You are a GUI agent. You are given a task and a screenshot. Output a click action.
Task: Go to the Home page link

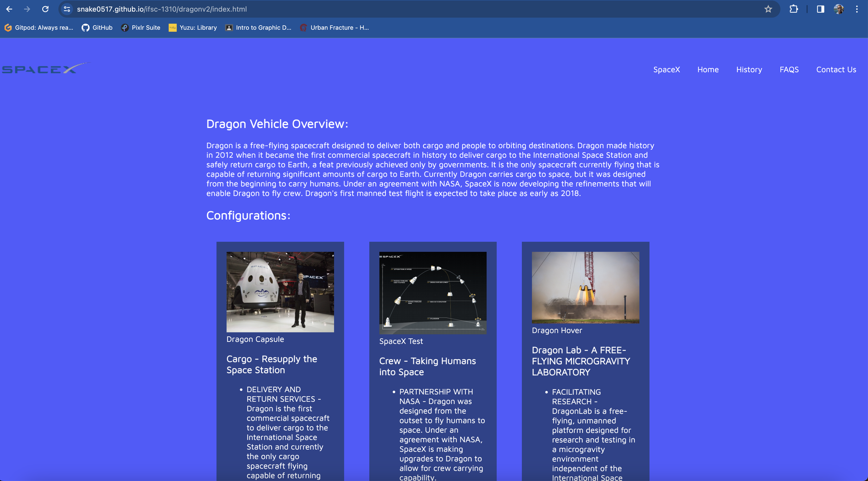pyautogui.click(x=708, y=69)
